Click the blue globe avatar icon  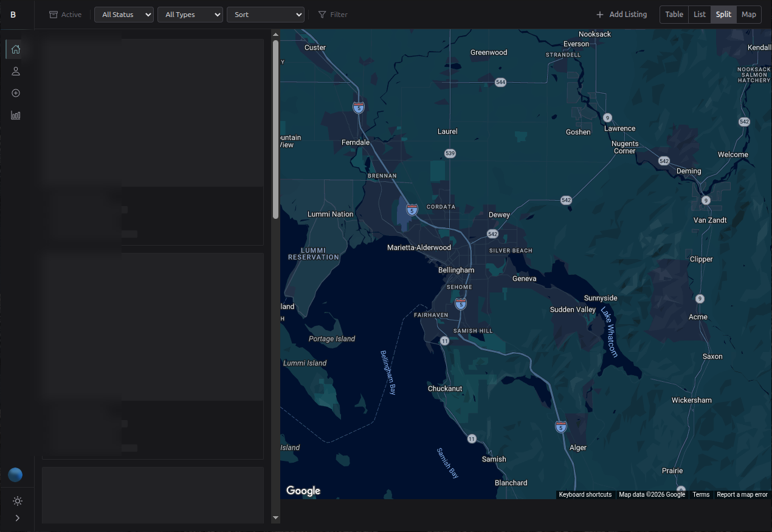pyautogui.click(x=16, y=475)
